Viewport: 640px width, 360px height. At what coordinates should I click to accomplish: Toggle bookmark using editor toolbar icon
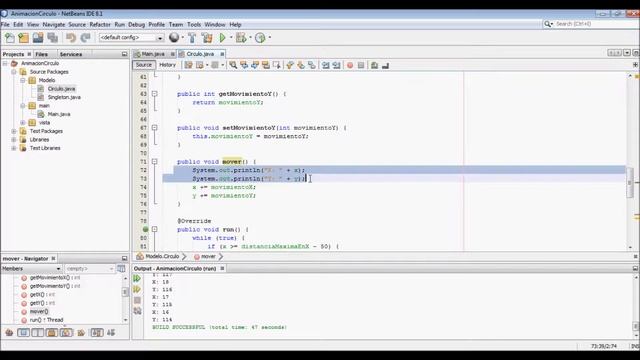(311, 65)
